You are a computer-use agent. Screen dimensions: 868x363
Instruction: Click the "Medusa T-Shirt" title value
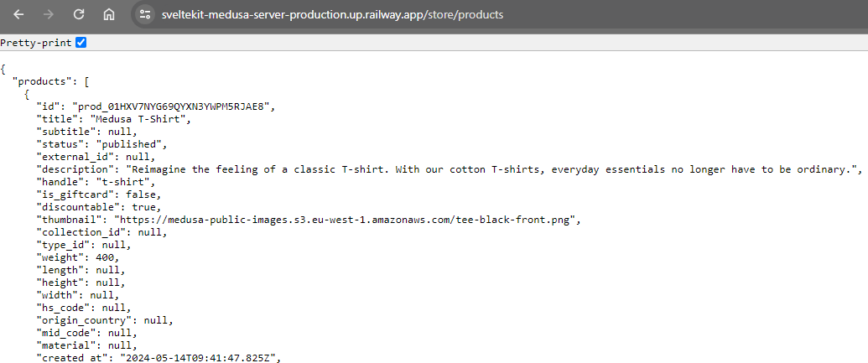(x=140, y=119)
